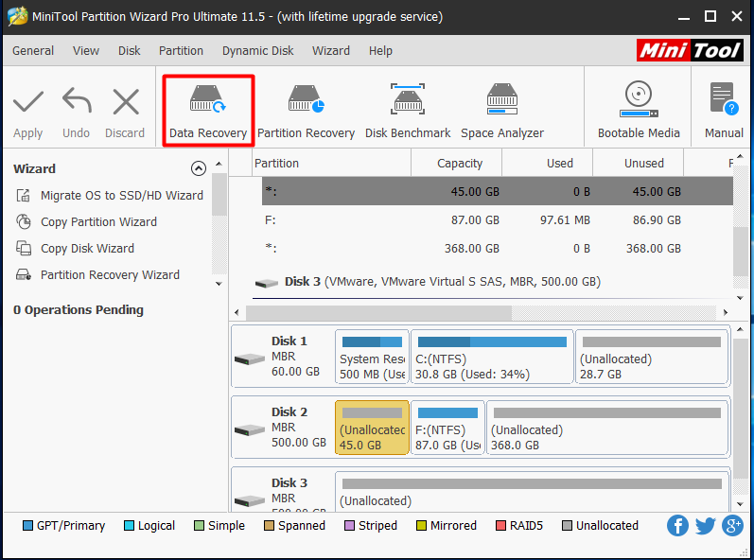This screenshot has height=560, width=754.
Task: Open the Facebook share icon
Action: [x=677, y=525]
